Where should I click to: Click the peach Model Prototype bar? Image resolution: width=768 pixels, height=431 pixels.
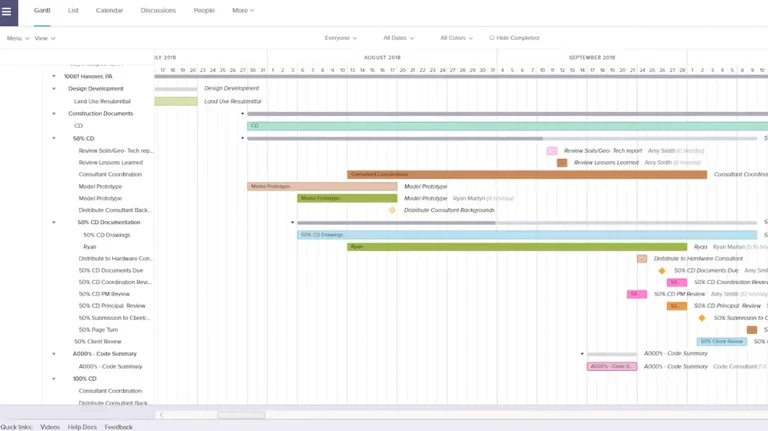pos(322,187)
